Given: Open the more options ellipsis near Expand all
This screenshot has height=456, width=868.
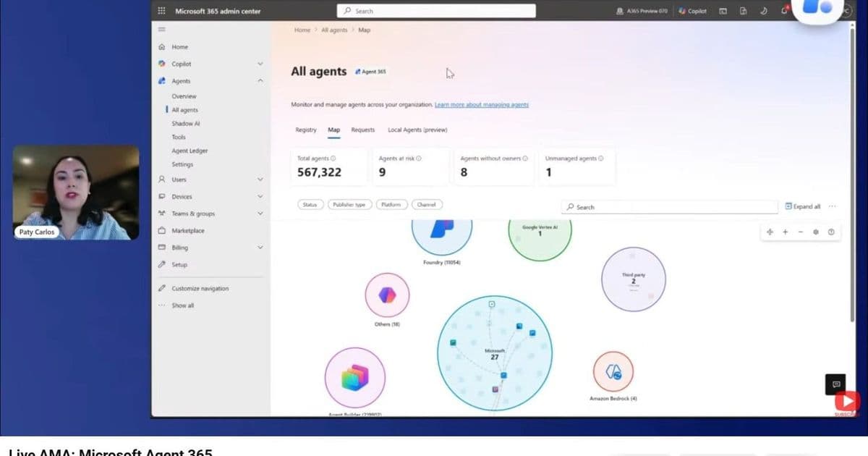Looking at the screenshot, I should 833,206.
